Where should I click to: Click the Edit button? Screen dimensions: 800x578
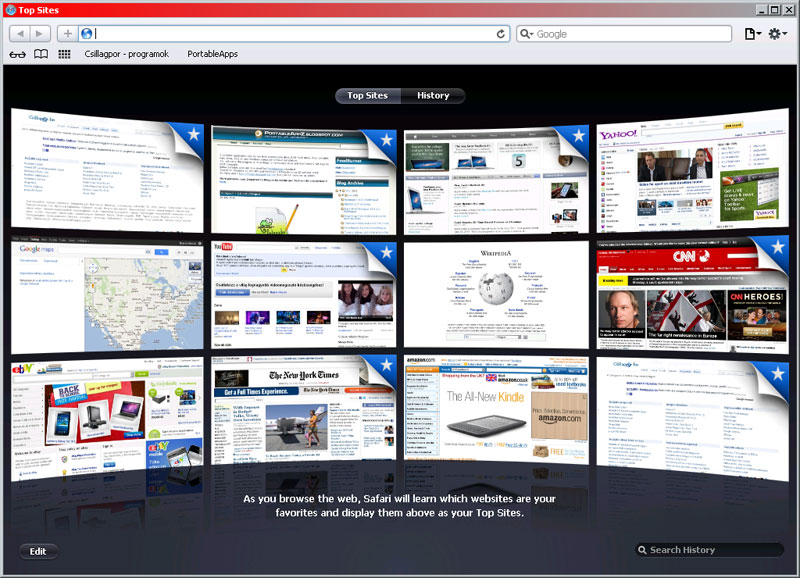38,551
